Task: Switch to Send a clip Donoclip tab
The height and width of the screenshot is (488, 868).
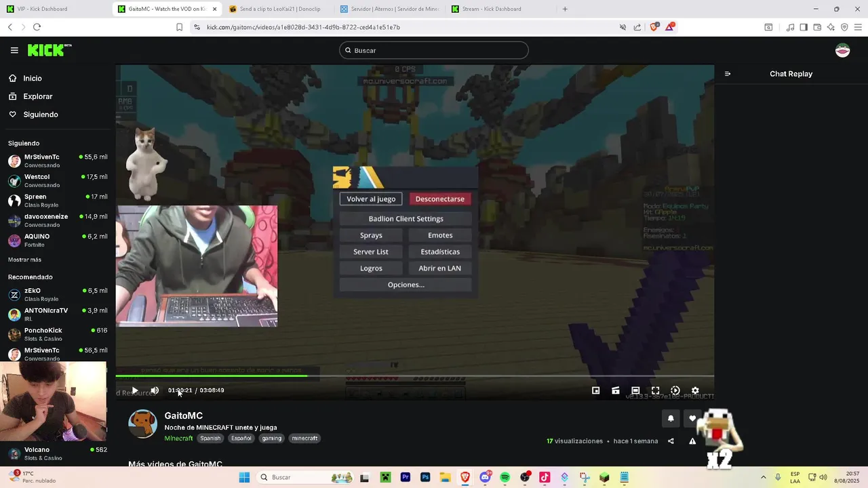Action: point(279,9)
